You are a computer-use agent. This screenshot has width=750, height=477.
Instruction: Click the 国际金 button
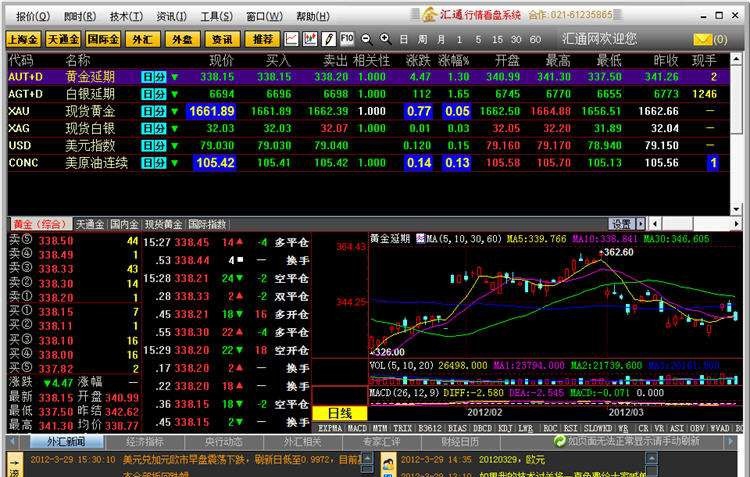[103, 39]
